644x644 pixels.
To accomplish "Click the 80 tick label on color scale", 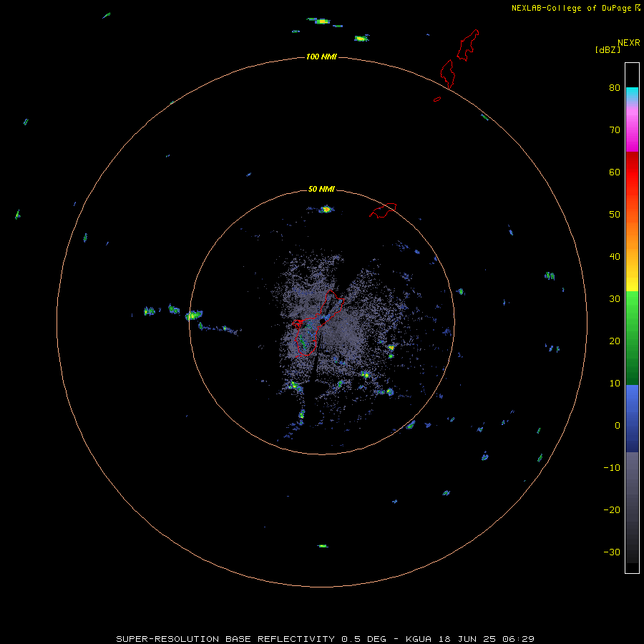I will (615, 88).
